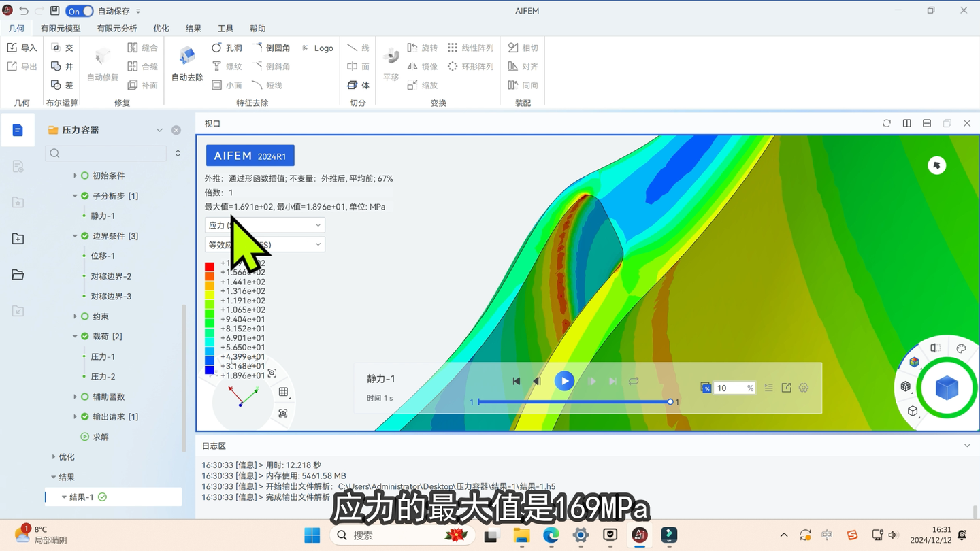Click the animation export icon
The image size is (980, 551).
pyautogui.click(x=786, y=388)
